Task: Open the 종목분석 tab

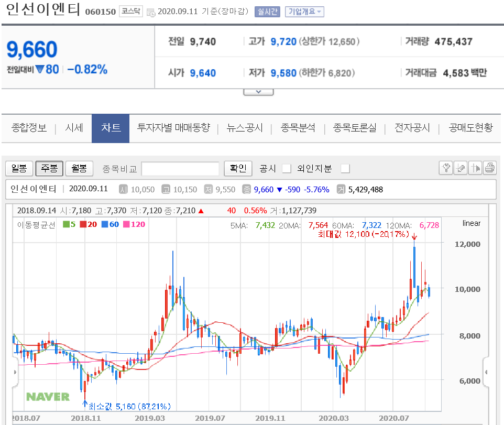Action: (x=298, y=128)
